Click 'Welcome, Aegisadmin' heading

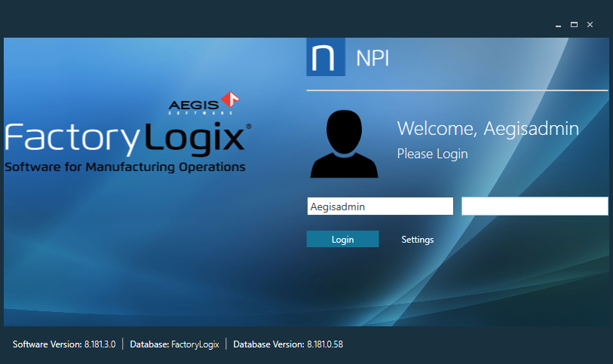click(488, 129)
